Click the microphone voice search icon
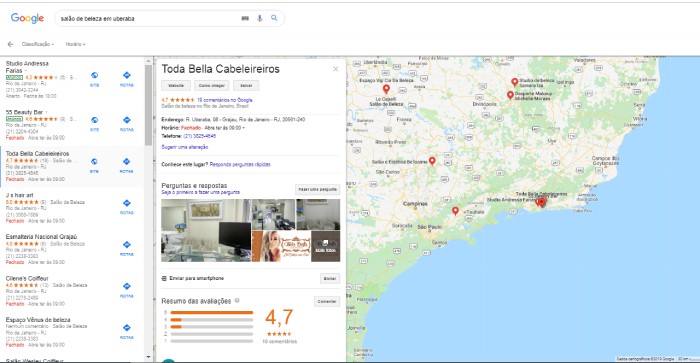The width and height of the screenshot is (700, 363). tap(259, 18)
